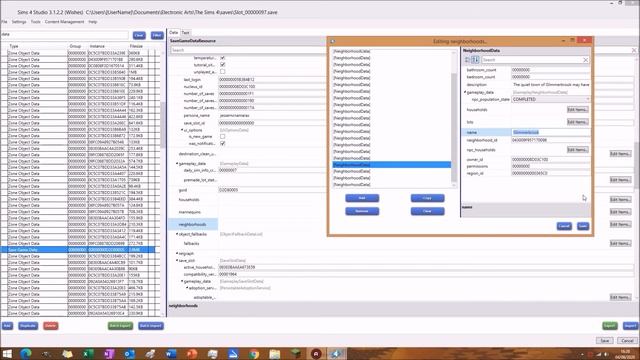This screenshot has height=360, width=640.
Task: Collapse the gameplay_data node in SaveGameDataResource
Action: click(177, 164)
